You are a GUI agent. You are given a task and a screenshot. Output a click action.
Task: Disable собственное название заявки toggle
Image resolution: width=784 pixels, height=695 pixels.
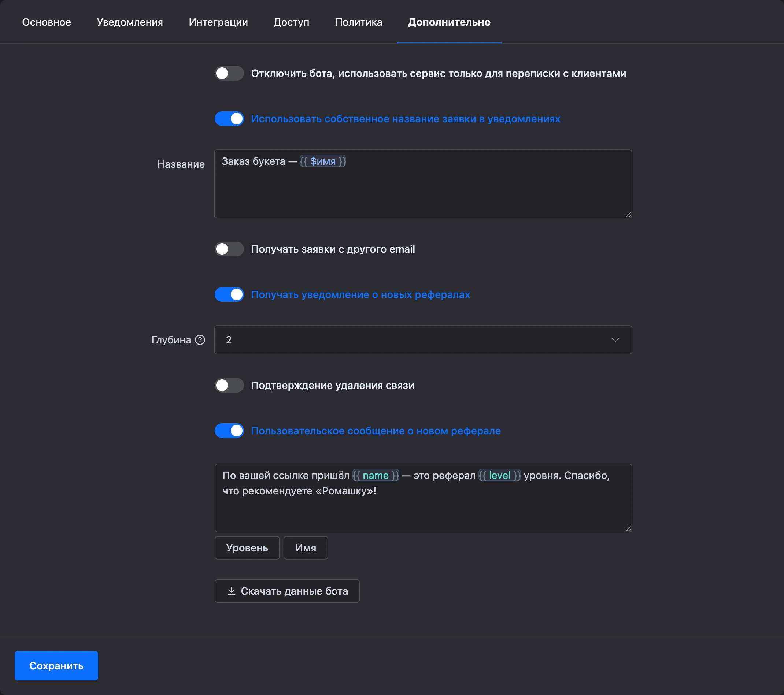[x=229, y=119]
